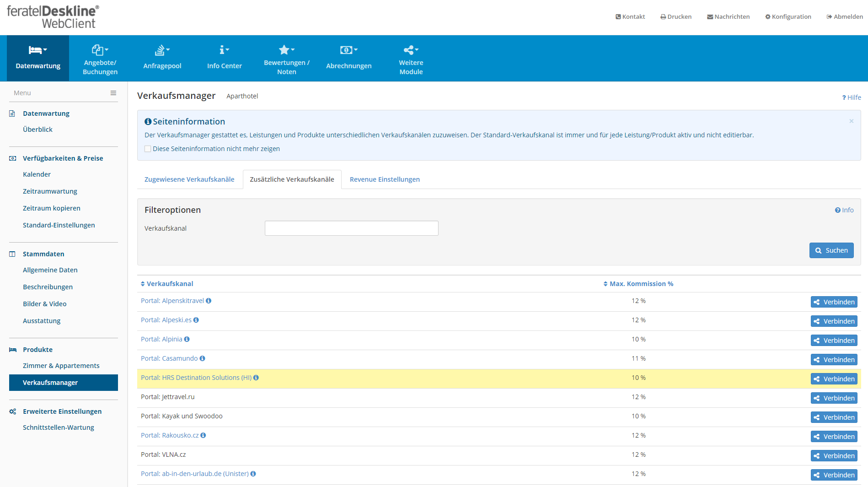
Task: Click the Verkaufskanal filter input field
Action: point(351,228)
